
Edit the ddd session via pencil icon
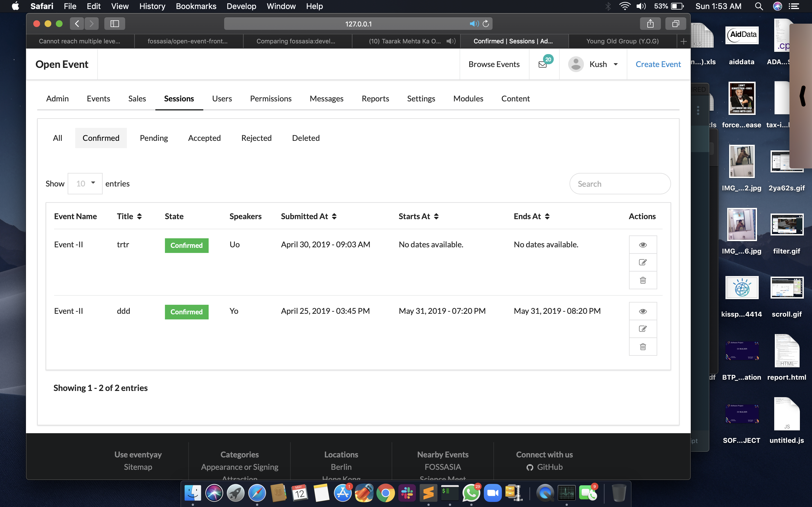[x=643, y=329]
